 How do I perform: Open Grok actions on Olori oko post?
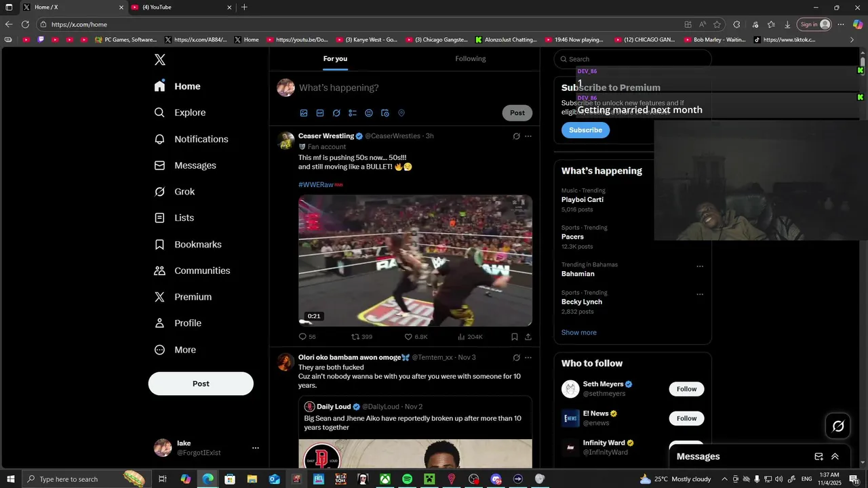click(516, 358)
